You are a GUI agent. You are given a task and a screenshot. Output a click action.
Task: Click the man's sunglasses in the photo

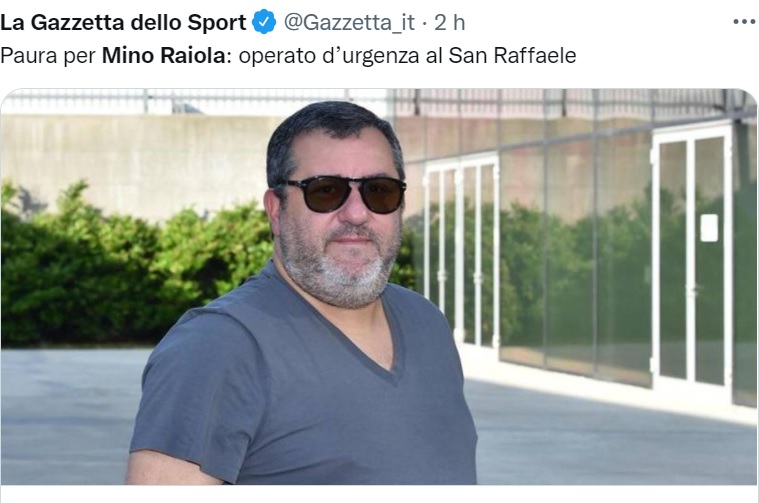click(341, 194)
